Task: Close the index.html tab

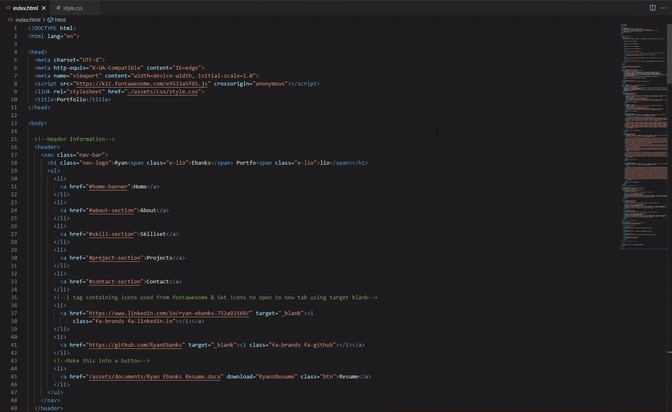Action: click(44, 8)
